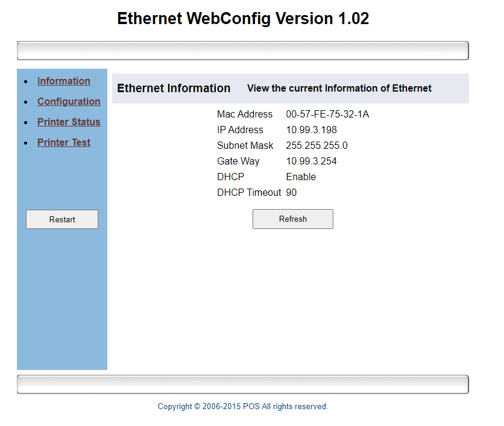Open the Printer Status page
Viewport: 504px width, 426px height.
pos(69,122)
